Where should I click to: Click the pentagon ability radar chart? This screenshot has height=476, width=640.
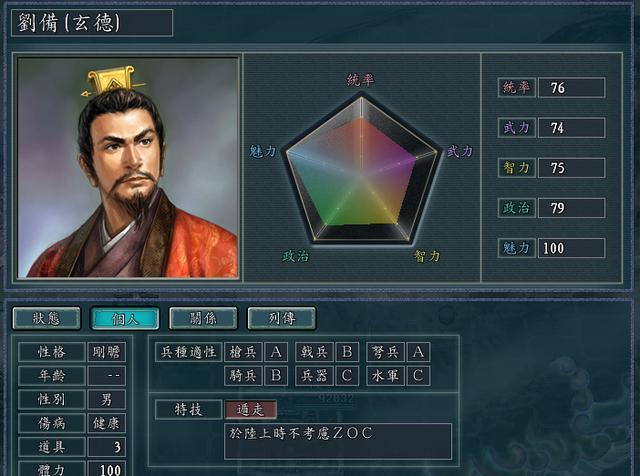point(361,168)
